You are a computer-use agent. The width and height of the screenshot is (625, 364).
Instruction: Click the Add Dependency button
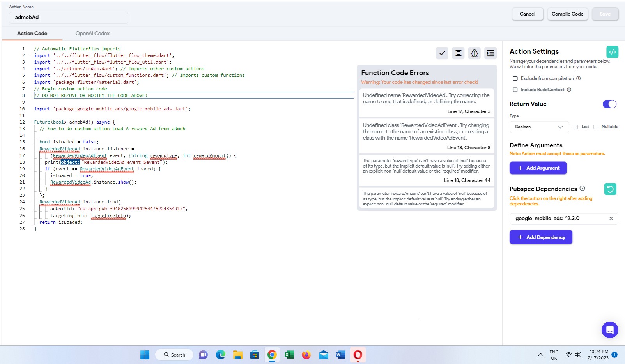(x=541, y=237)
